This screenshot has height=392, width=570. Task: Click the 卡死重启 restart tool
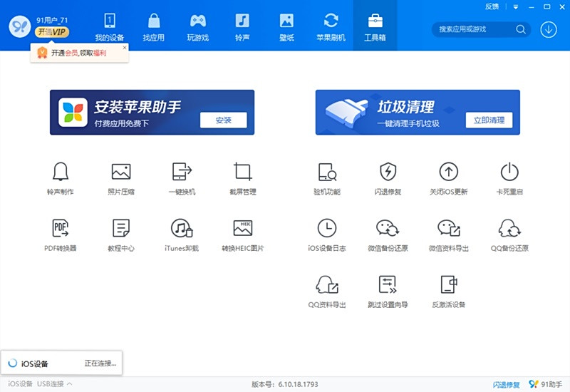click(x=509, y=172)
